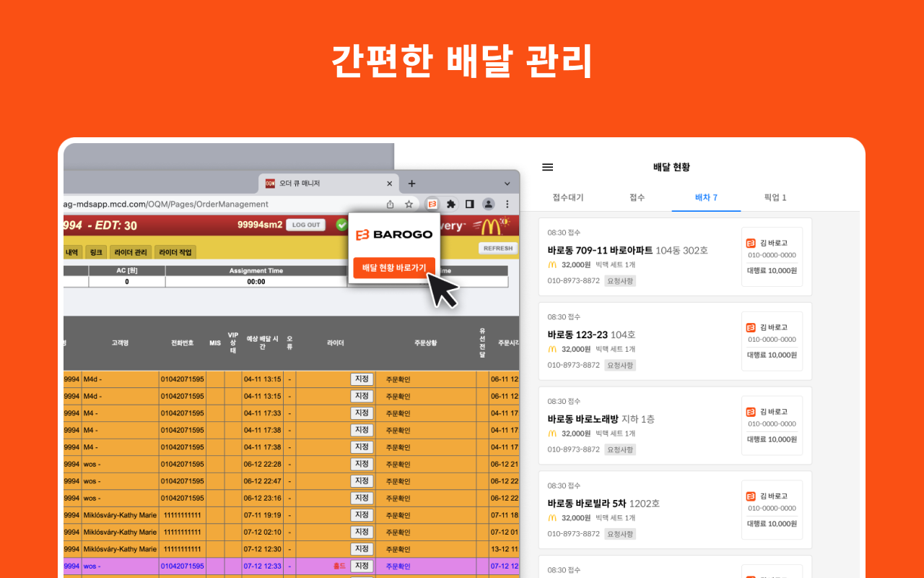Screen dimensions: 924x578
Task: Click McDonald's icon in the 709-11 바로아파트 card
Action: 552,265
